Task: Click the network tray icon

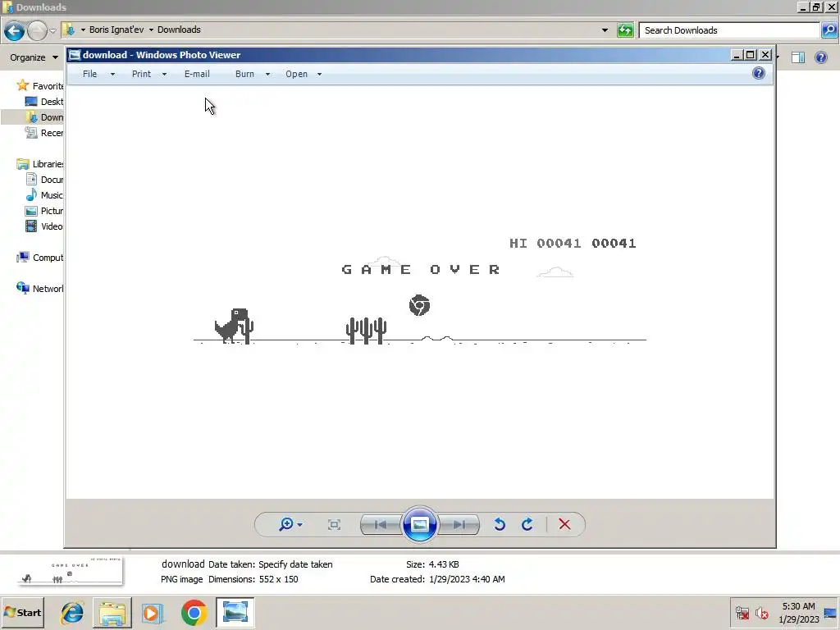Action: tap(742, 613)
